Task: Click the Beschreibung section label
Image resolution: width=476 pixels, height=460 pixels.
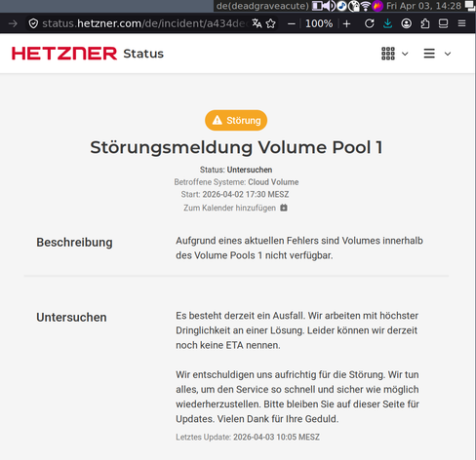Action: 74,243
